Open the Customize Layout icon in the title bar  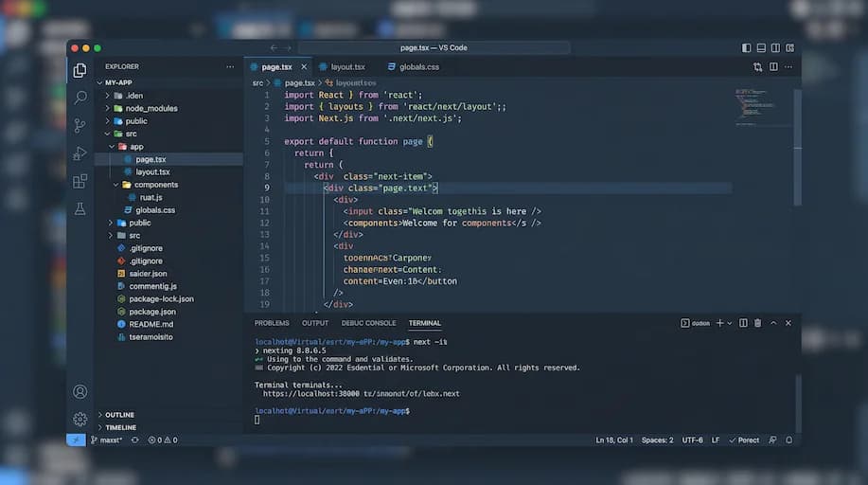click(790, 48)
